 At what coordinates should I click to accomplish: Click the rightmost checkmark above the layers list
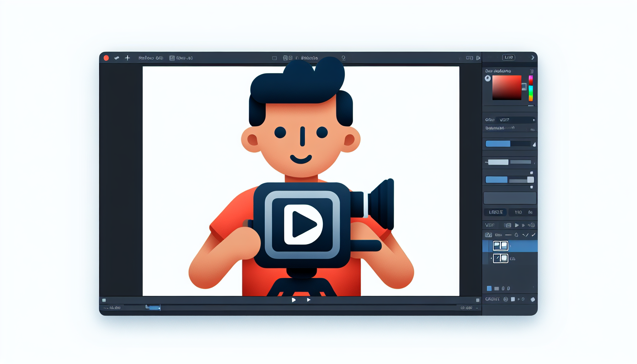click(x=533, y=235)
